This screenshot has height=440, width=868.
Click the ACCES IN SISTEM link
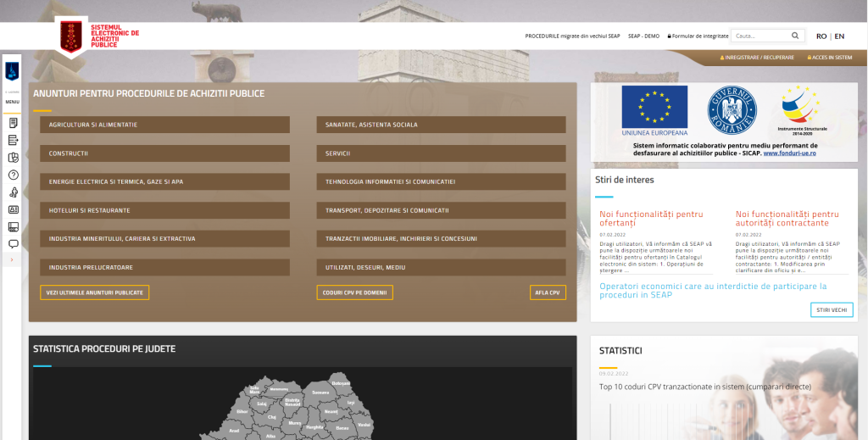click(830, 58)
